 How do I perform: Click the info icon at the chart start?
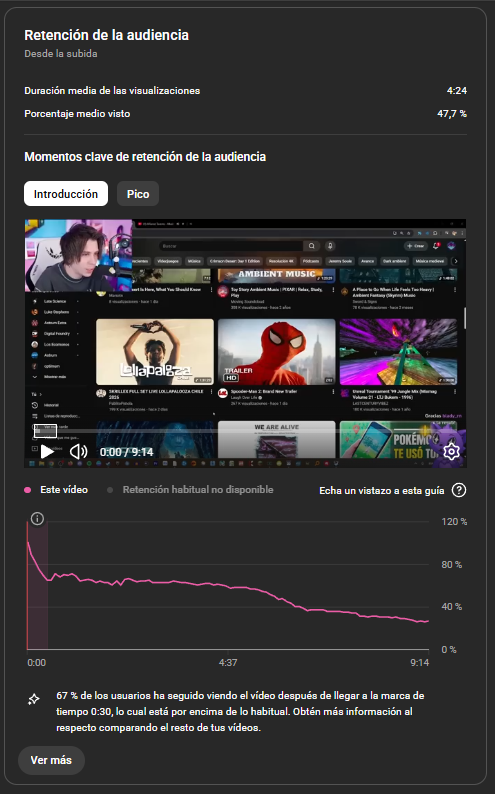pos(37,519)
